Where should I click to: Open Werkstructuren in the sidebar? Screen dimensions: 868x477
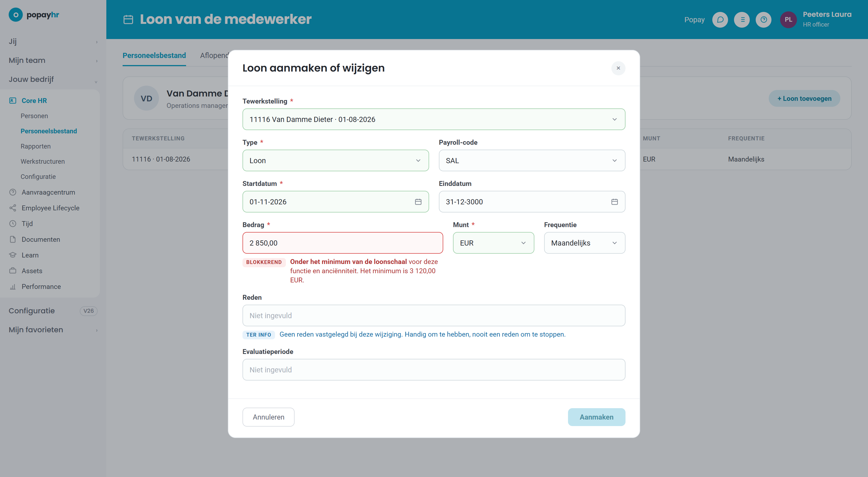43,161
